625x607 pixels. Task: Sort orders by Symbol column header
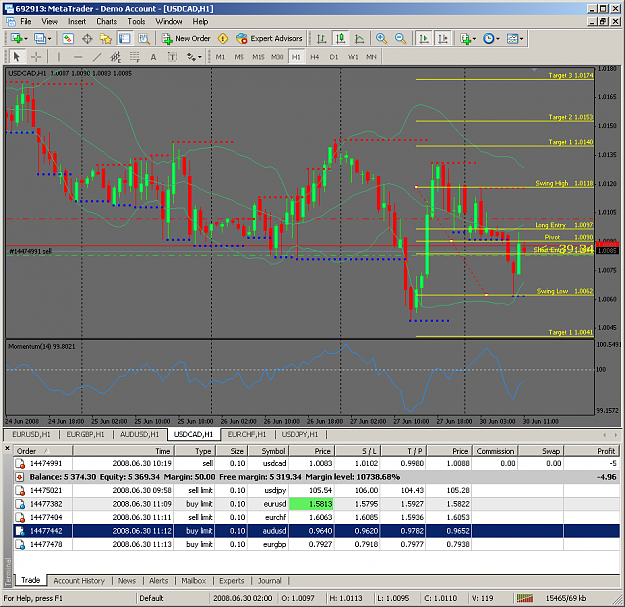(x=268, y=451)
